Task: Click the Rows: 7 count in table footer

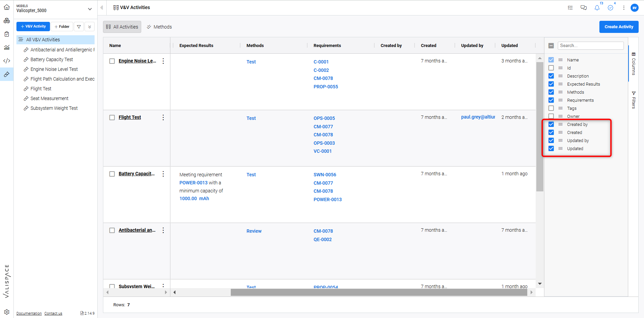Action: 121,305
